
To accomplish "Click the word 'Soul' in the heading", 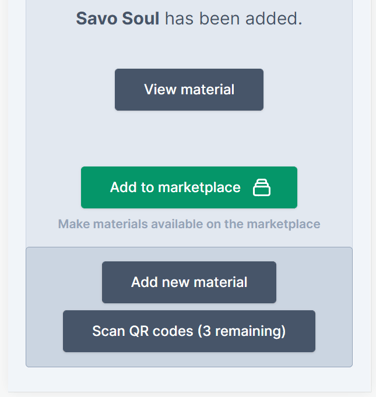I will click(x=140, y=18).
